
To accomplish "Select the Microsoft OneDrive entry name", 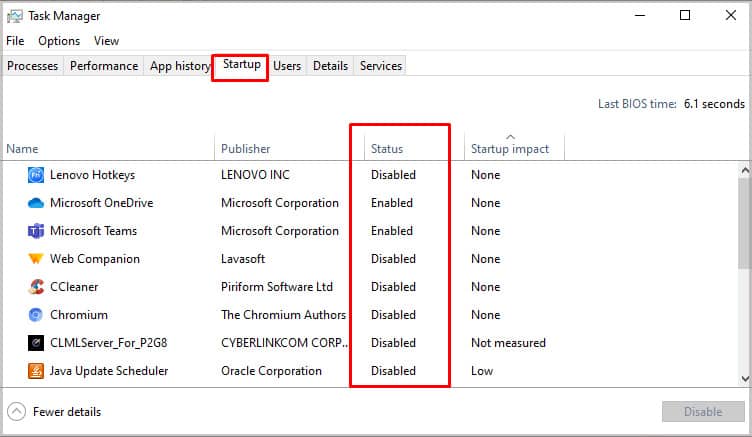I will [102, 203].
